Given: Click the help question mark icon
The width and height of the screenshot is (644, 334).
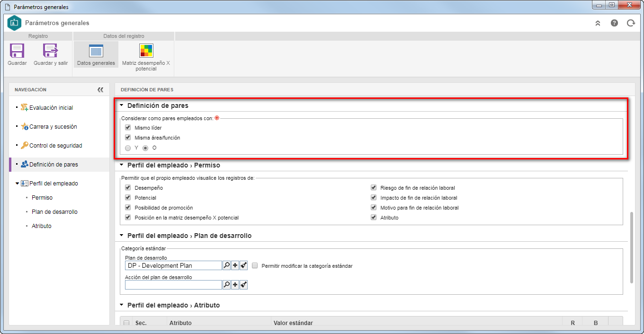Looking at the screenshot, I should [614, 23].
